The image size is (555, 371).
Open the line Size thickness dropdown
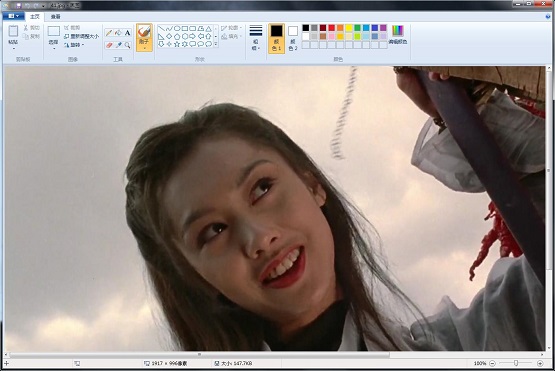point(256,37)
